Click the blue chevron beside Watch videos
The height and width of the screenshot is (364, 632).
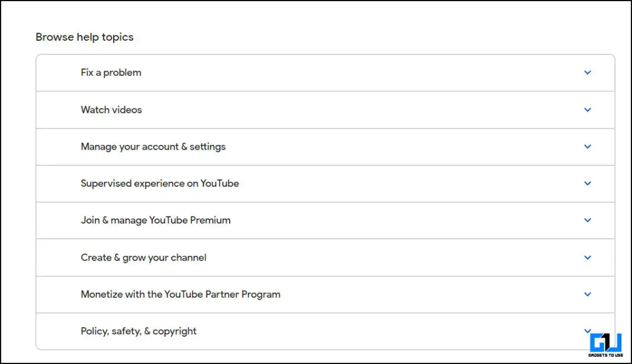point(588,109)
